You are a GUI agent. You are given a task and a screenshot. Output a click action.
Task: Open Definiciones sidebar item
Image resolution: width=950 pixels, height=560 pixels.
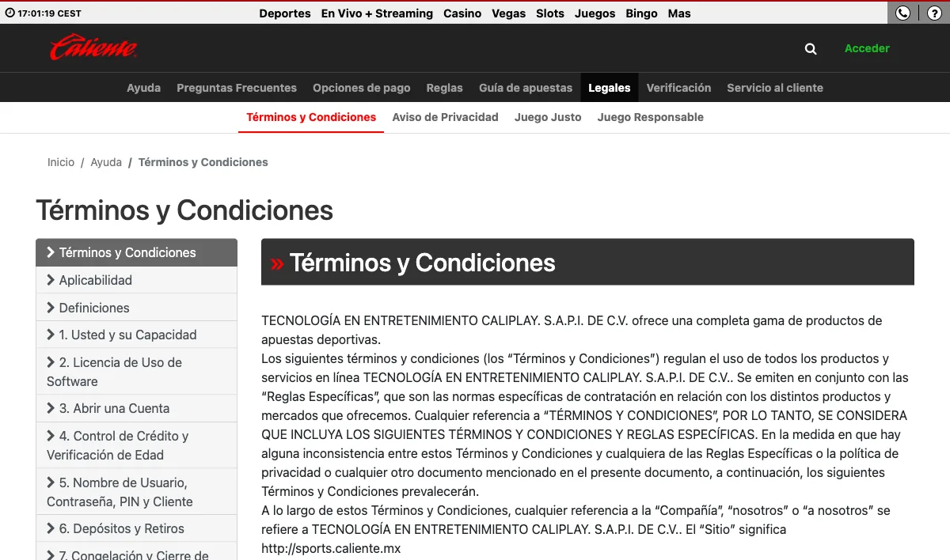pyautogui.click(x=136, y=308)
